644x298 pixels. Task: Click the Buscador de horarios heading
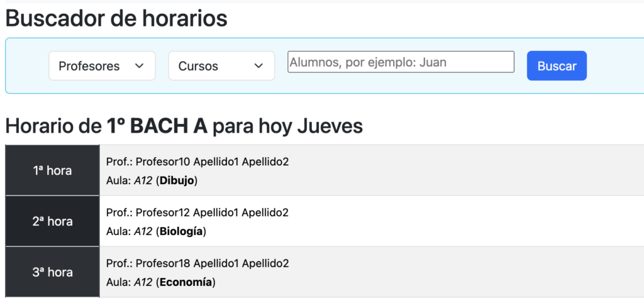[x=116, y=18]
